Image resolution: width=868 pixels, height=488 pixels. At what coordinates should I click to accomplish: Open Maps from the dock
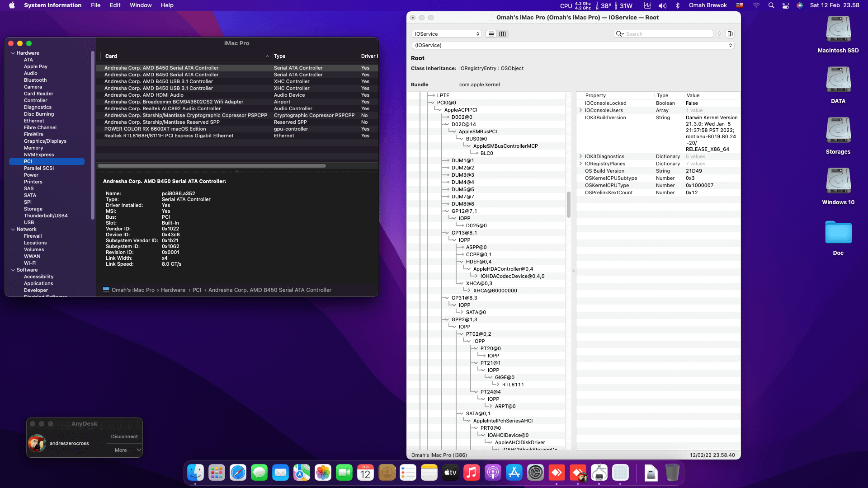(302, 473)
